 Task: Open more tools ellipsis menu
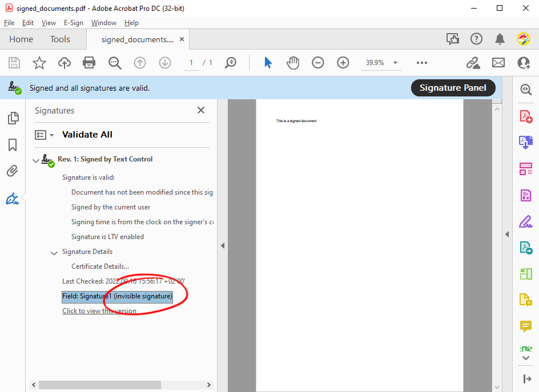[x=422, y=63]
